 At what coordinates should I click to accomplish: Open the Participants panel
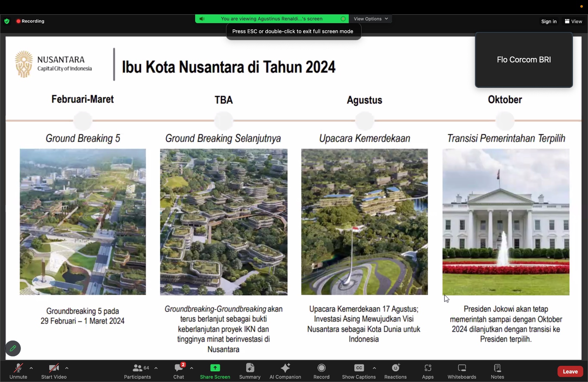click(x=137, y=371)
